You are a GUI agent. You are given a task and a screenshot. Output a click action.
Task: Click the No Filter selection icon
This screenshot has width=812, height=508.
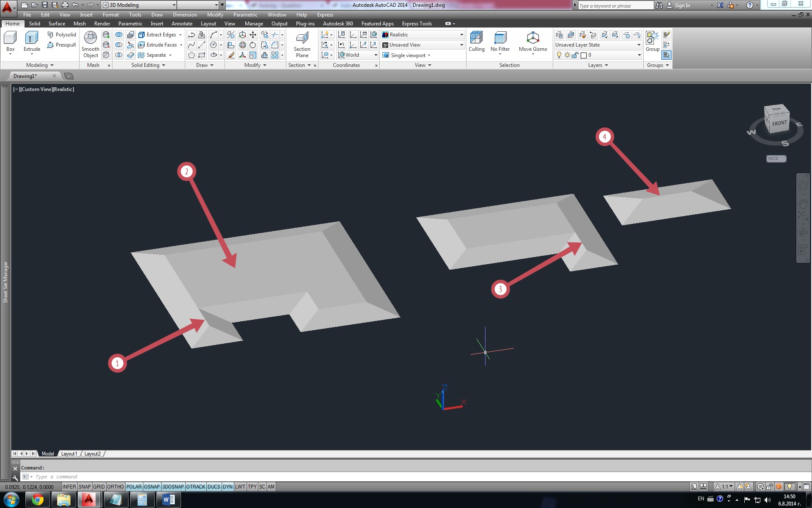[x=500, y=42]
